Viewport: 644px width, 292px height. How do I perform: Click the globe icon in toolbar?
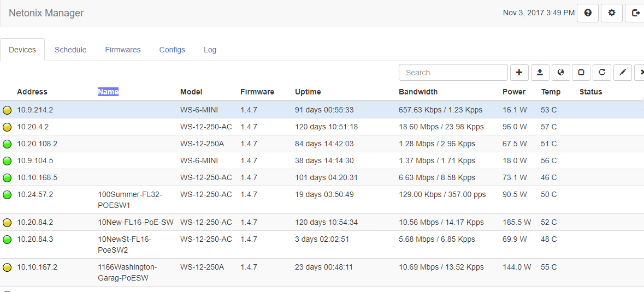point(560,72)
